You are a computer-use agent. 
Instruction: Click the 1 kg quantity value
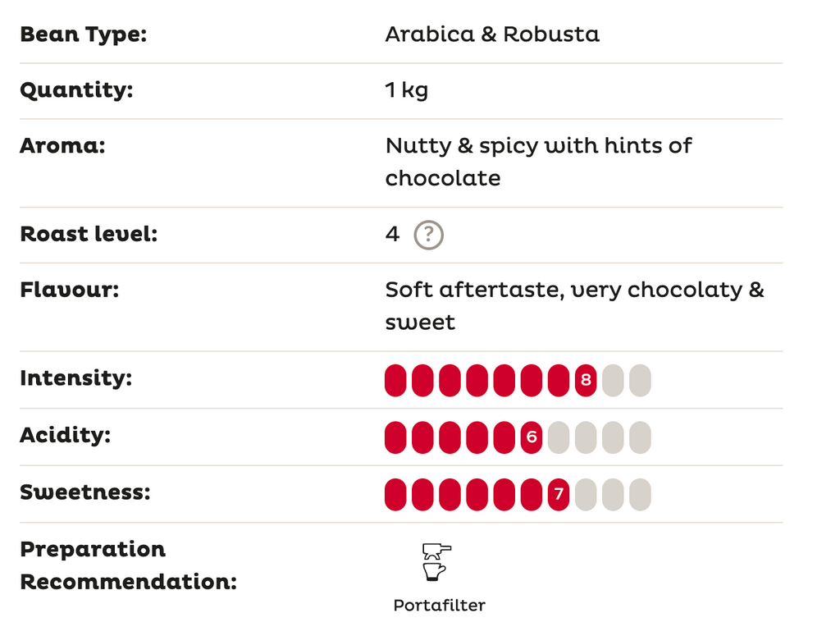coord(407,89)
